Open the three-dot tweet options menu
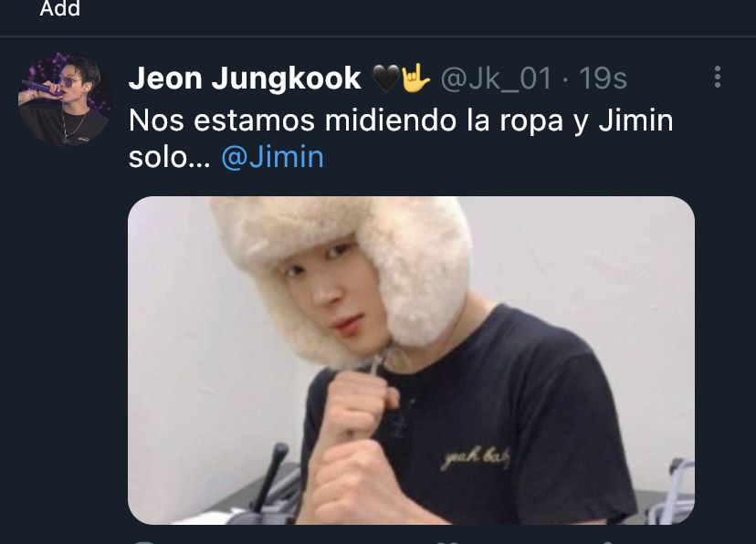The image size is (756, 544). click(x=718, y=77)
